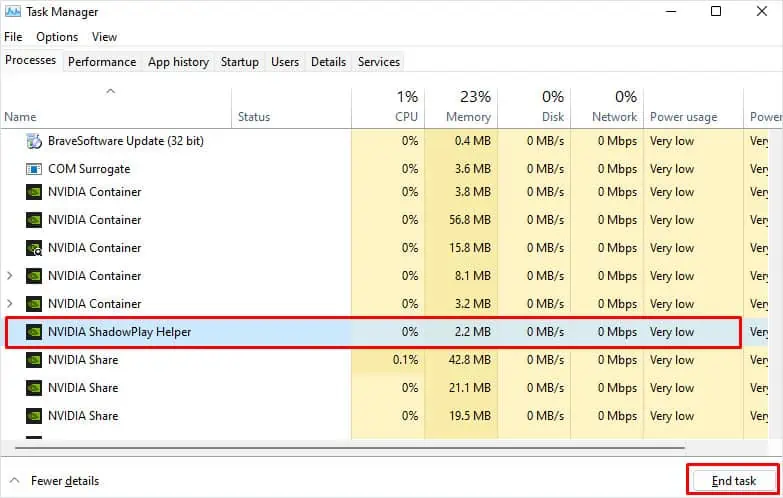
Task: Open the File menu
Action: 13,37
